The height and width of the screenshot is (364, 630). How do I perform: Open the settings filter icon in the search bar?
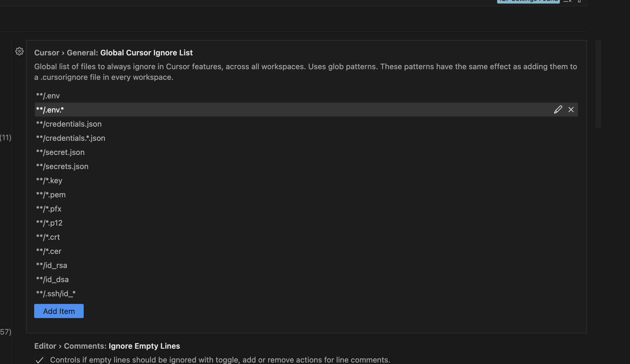579,1
